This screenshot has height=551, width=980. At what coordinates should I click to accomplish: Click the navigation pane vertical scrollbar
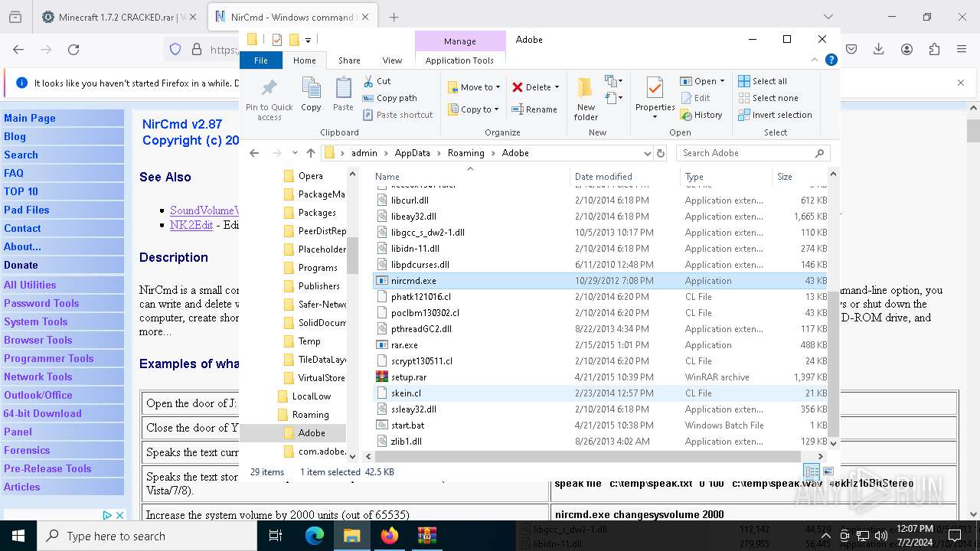click(x=352, y=255)
